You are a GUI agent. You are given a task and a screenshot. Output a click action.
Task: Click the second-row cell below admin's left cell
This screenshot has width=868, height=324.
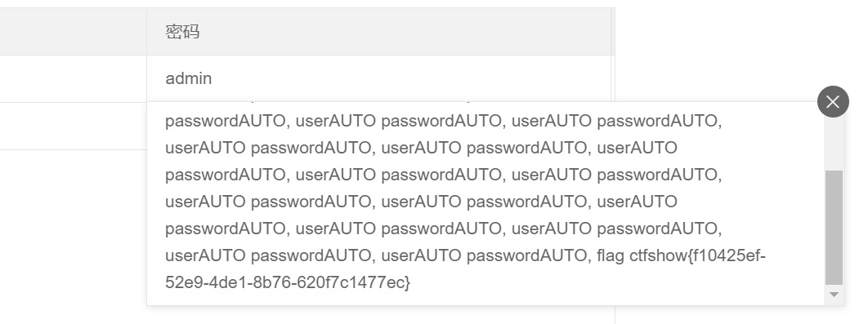tap(73, 126)
